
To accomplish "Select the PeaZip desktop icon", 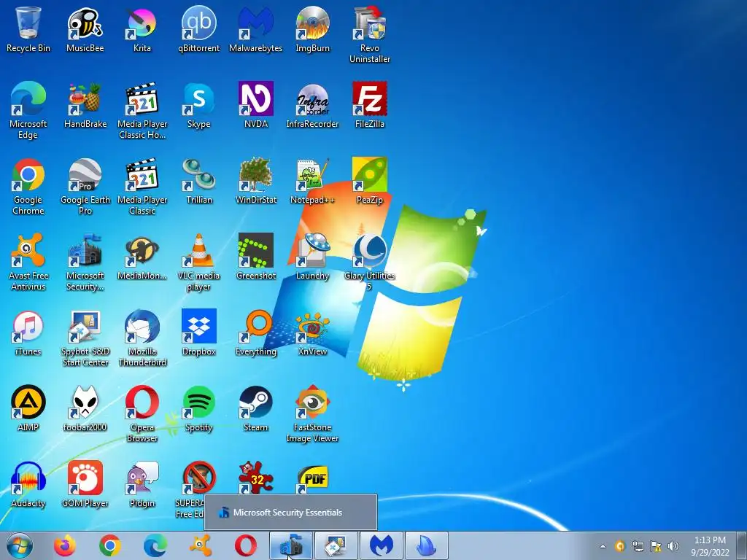I will (x=370, y=181).
